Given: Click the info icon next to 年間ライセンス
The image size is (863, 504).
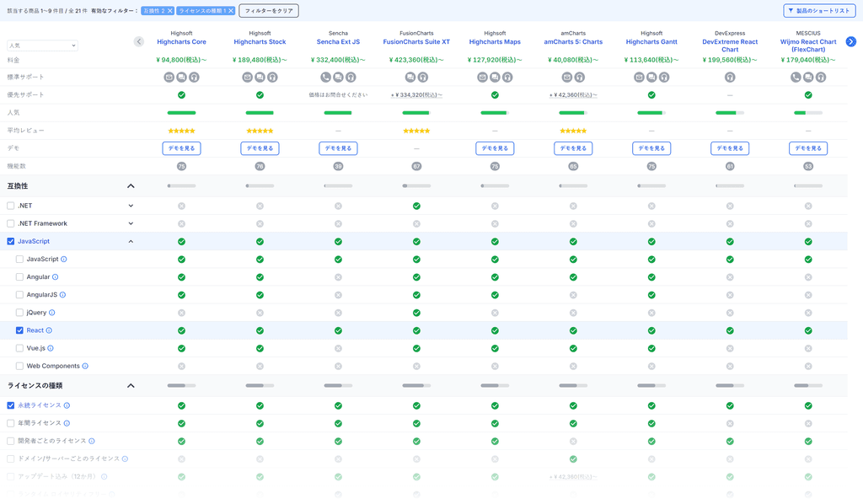Looking at the screenshot, I should 67,423.
